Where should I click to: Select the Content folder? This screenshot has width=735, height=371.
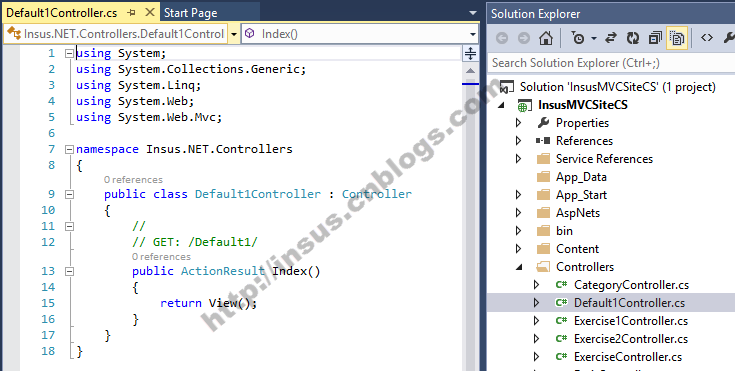click(x=578, y=249)
